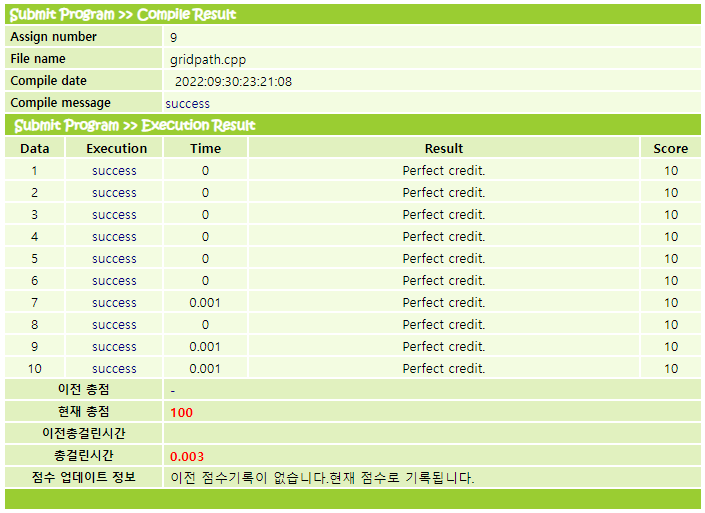Viewport: 705px width, 513px height.
Task: Select the file name gridpath.cpp
Action: (x=208, y=60)
